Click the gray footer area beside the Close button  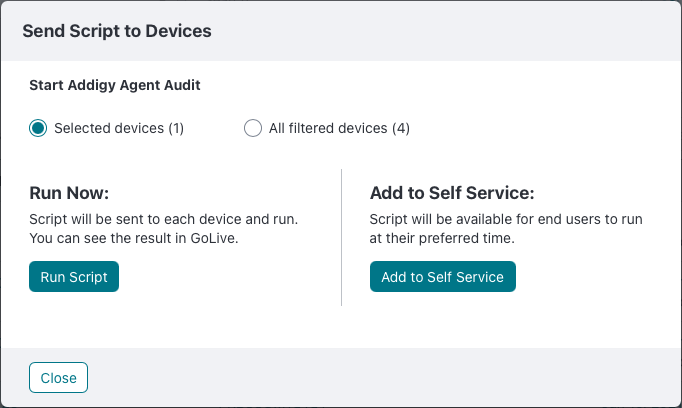click(383, 377)
